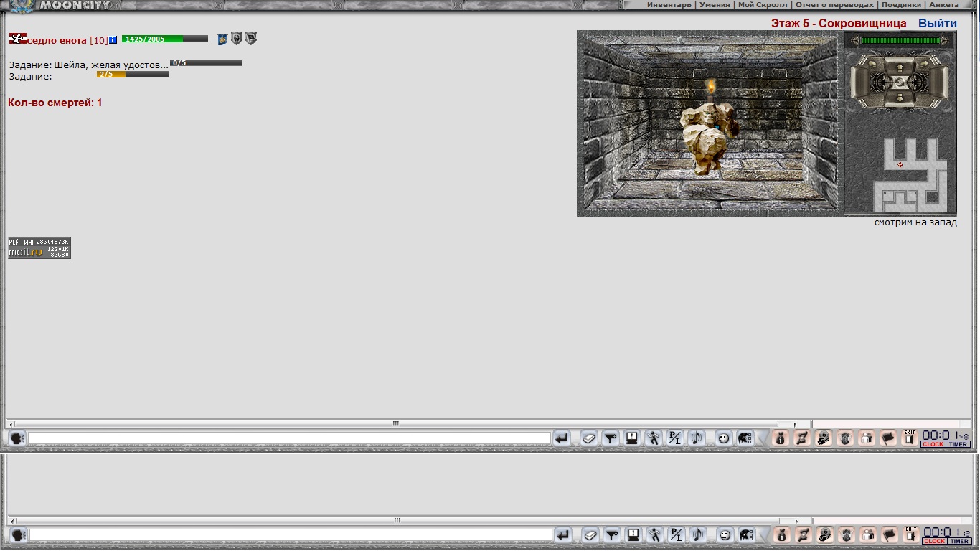This screenshot has width=980, height=551.
Task: Click the clan flag icon before the player name
Action: click(x=18, y=39)
